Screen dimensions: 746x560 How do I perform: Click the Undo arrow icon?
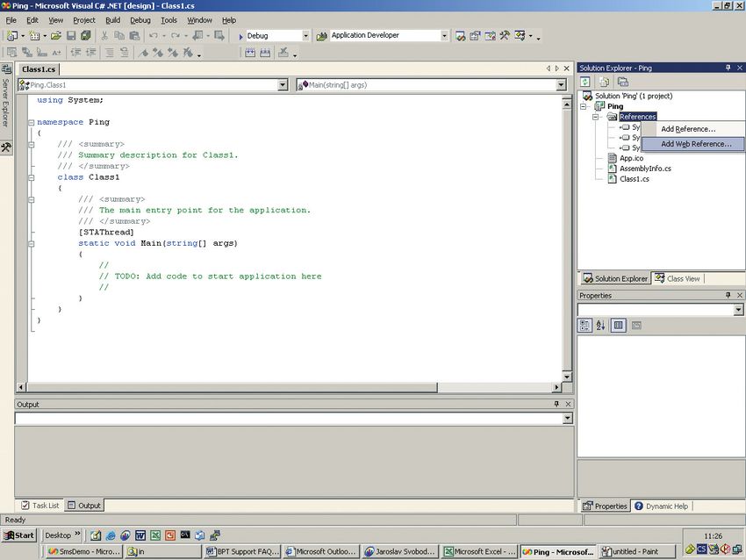click(154, 36)
